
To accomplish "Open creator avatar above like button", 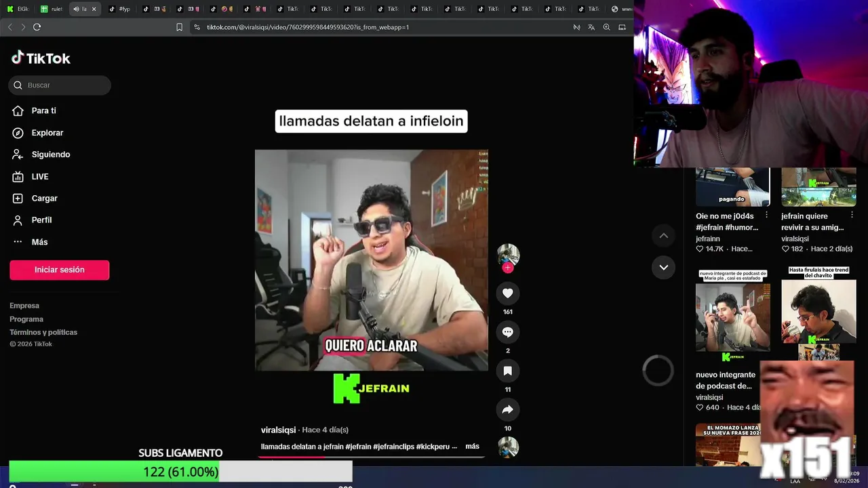I will [x=508, y=255].
